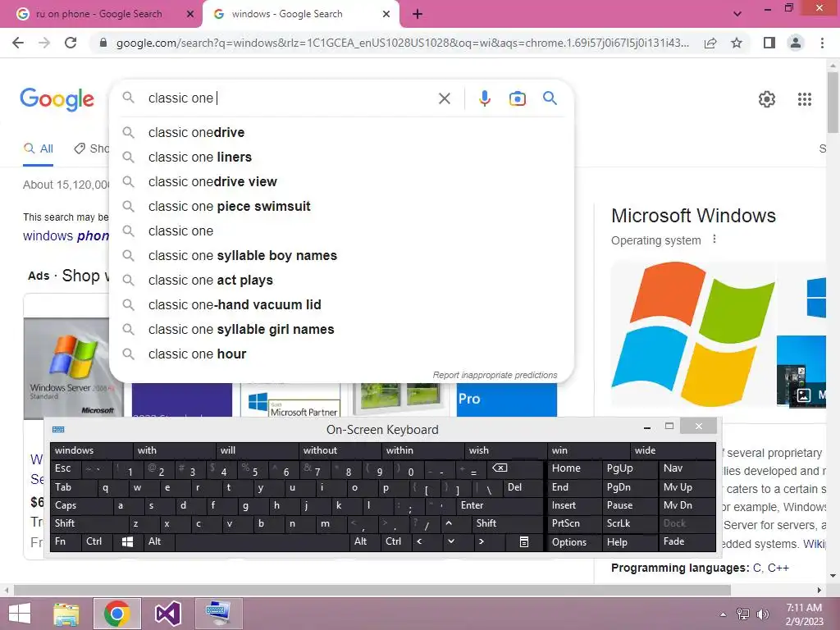Open a new Chrome tab
The image size is (840, 630).
418,14
